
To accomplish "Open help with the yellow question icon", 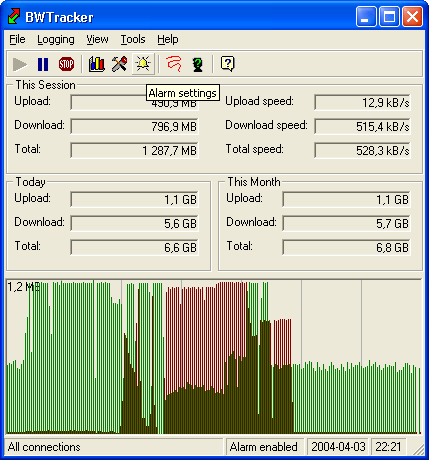I will (228, 64).
